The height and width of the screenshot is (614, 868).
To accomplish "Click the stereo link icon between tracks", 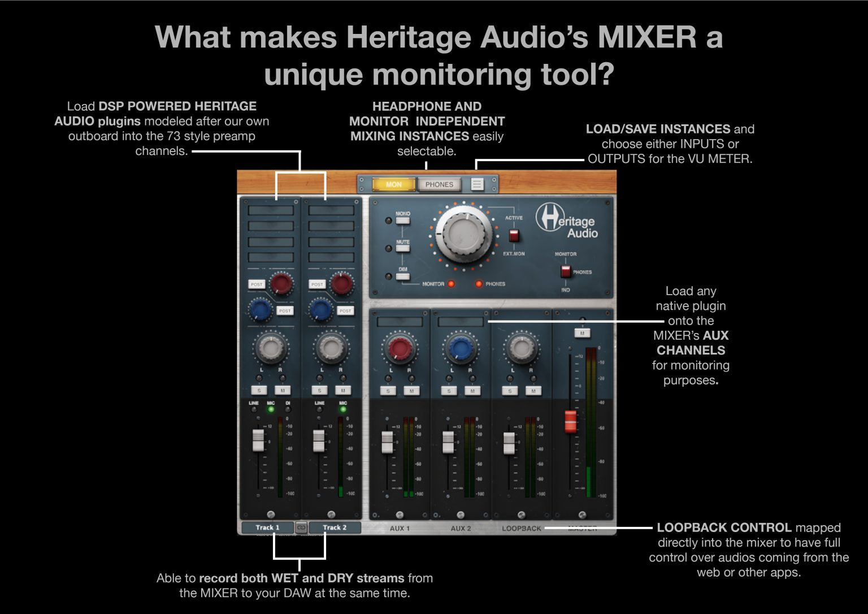I will click(x=301, y=527).
